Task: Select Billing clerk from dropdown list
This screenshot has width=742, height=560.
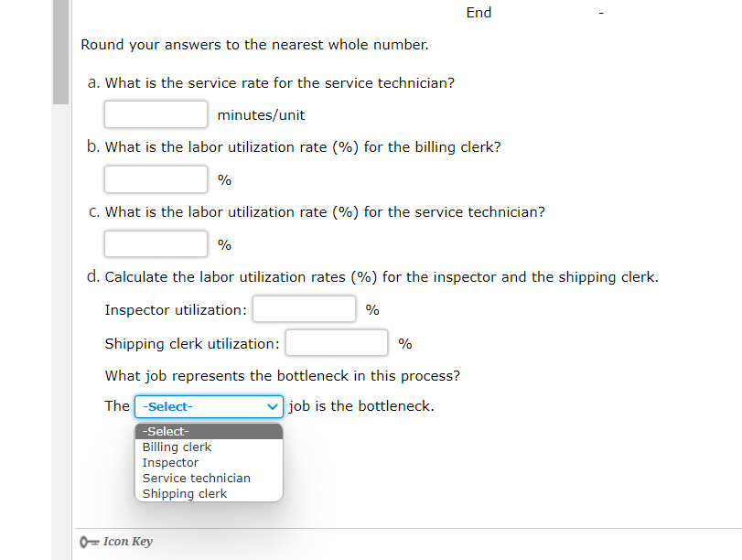Action: pos(177,447)
